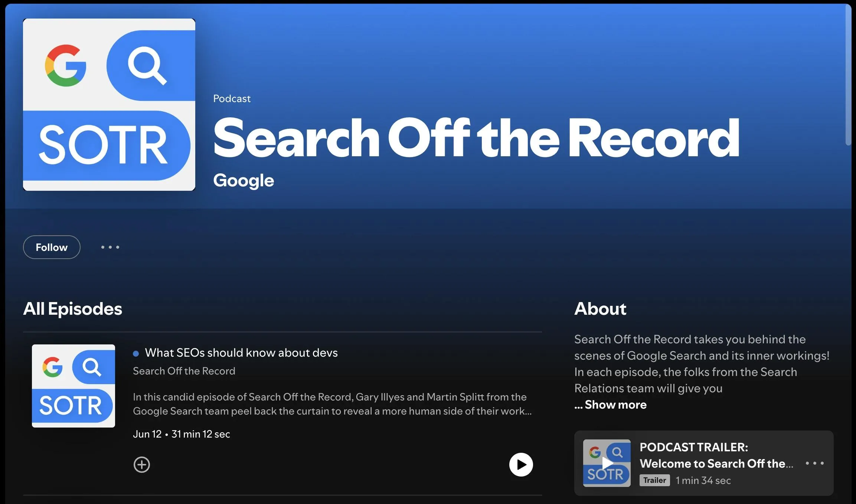
Task: Click the 'All Episodes' heading
Action: (73, 309)
